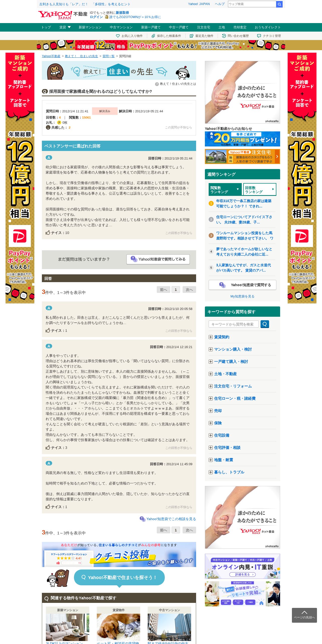Open the クチコミ投稿 banner

click(x=119, y=554)
